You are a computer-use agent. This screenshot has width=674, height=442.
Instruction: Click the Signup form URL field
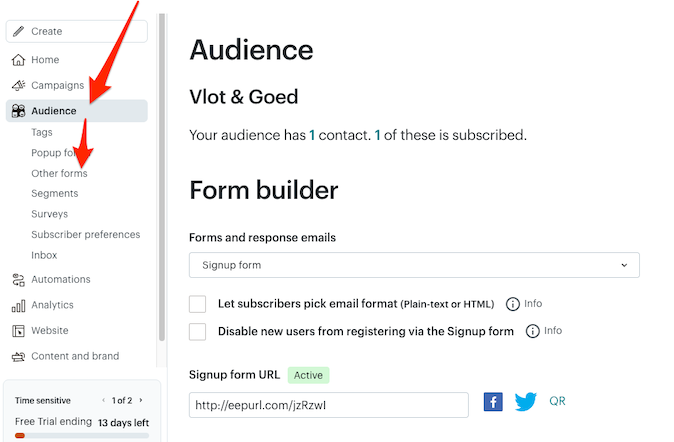[328, 405]
